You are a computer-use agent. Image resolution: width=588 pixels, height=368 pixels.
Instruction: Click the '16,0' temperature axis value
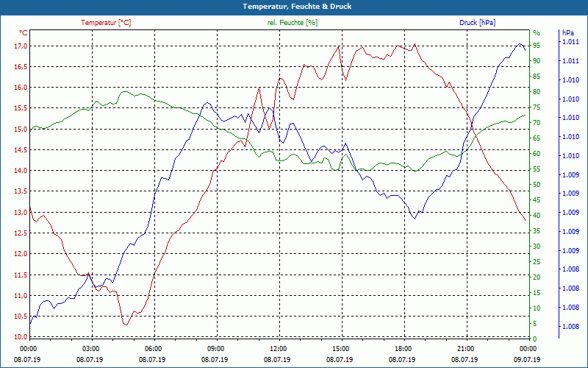[21, 87]
